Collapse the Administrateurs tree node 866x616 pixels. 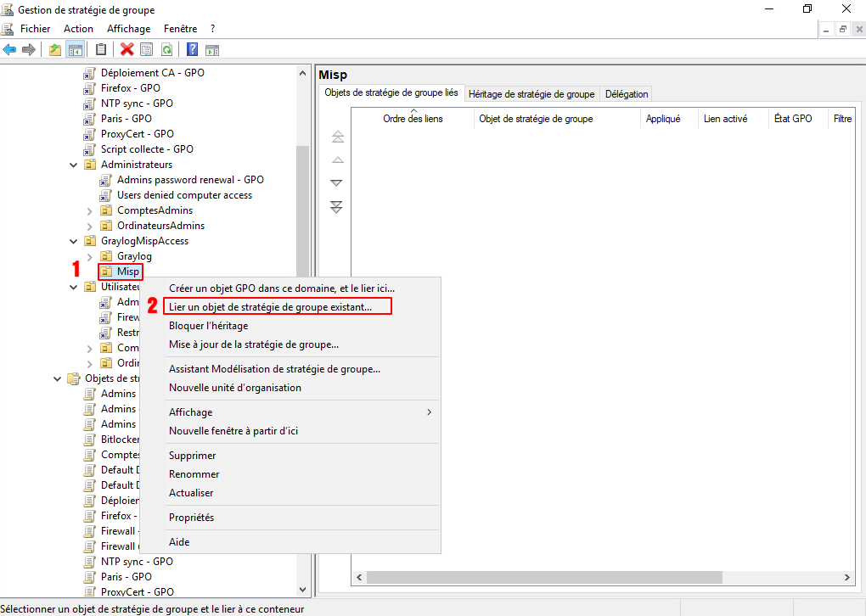tap(74, 165)
